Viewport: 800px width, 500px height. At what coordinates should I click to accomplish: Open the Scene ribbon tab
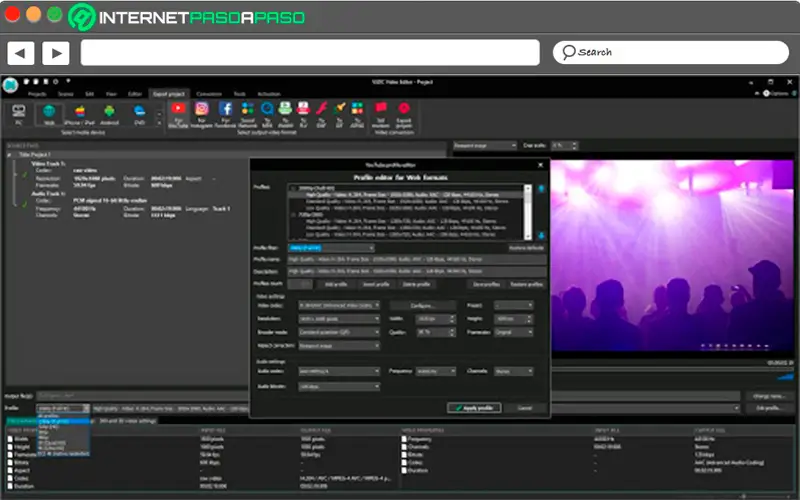(66, 94)
